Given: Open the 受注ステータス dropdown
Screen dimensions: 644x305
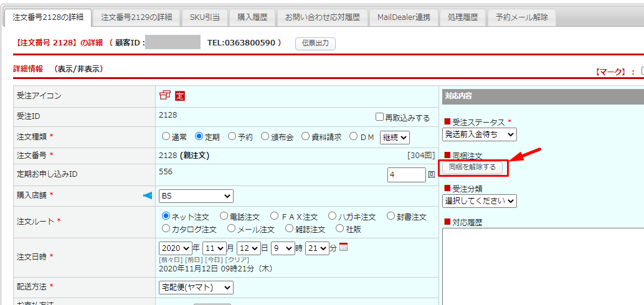Looking at the screenshot, I should 480,134.
